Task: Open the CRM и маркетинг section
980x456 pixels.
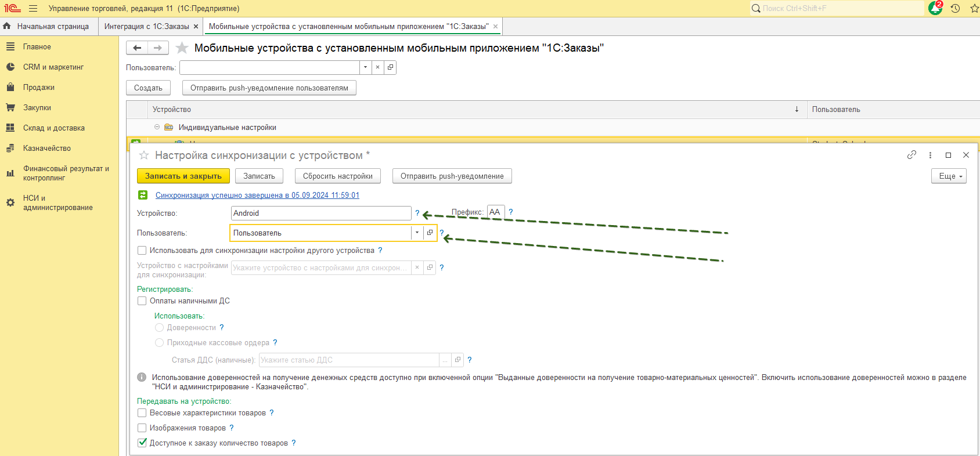Action: [53, 67]
